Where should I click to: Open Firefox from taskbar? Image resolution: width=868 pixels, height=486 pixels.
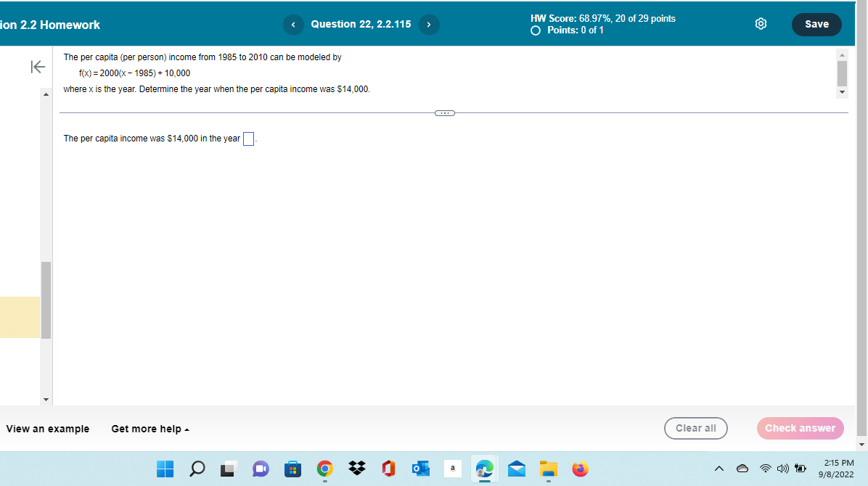click(580, 469)
